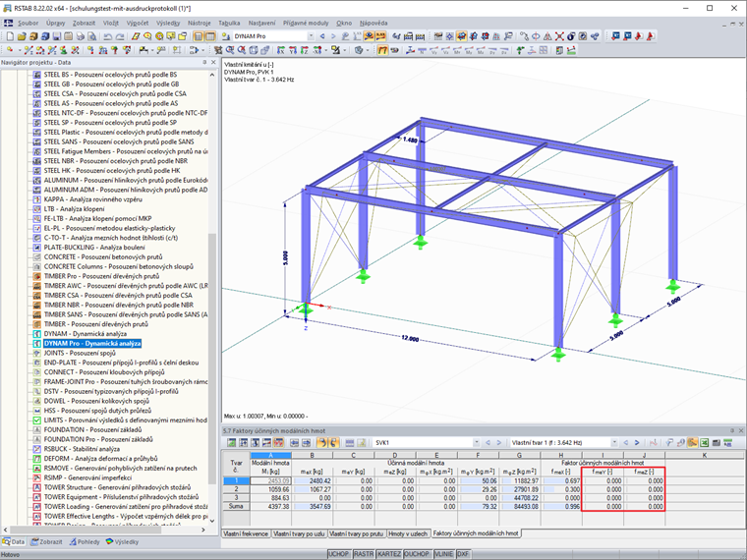The width and height of the screenshot is (747, 560).
Task: Toggle the DXF status bar button
Action: click(463, 554)
